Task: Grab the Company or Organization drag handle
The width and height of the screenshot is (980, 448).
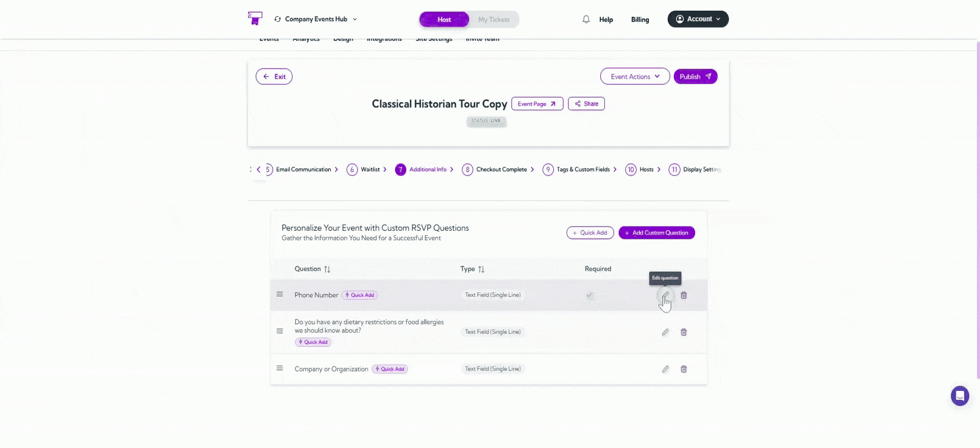Action: point(280,368)
